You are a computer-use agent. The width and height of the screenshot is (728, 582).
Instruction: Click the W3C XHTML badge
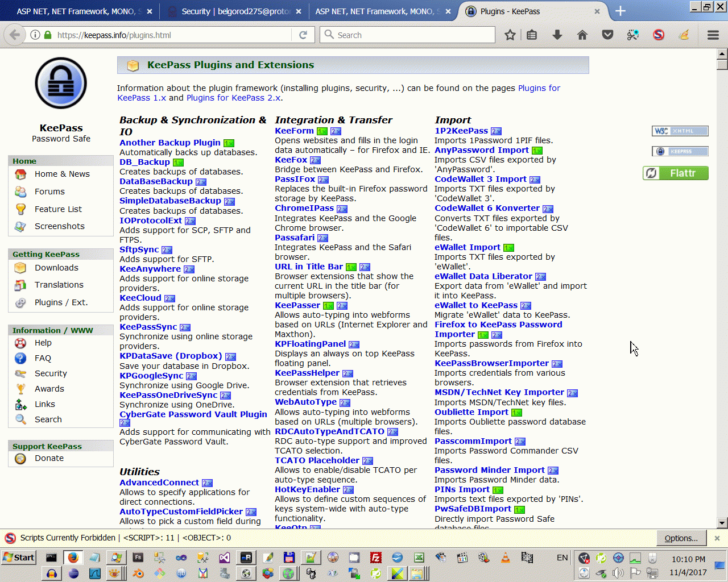(x=680, y=131)
